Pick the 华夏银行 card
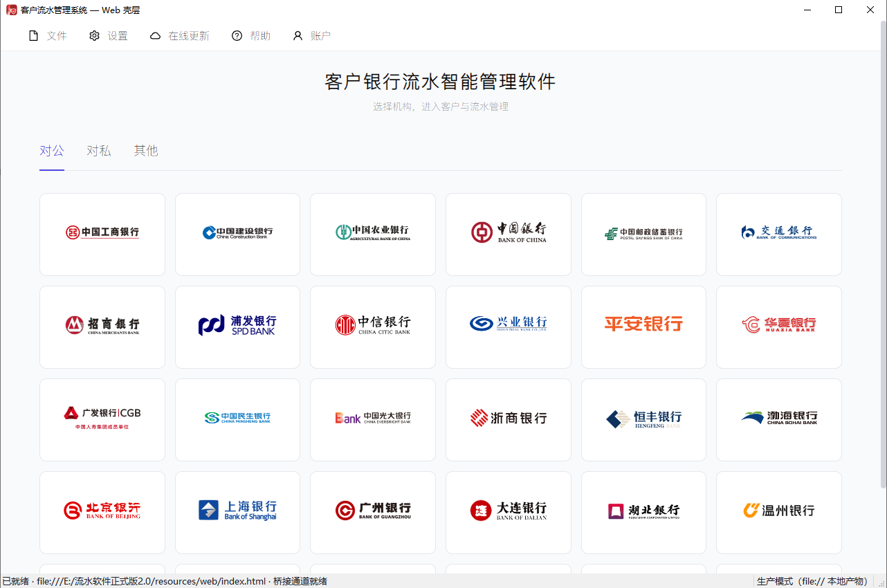Image resolution: width=887 pixels, height=588 pixels. 779,327
